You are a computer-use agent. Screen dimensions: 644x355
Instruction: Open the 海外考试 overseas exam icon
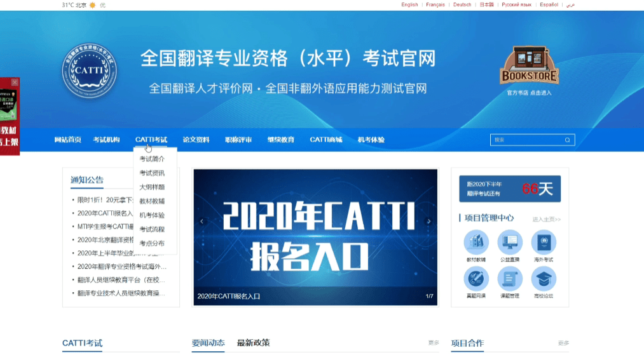point(544,242)
